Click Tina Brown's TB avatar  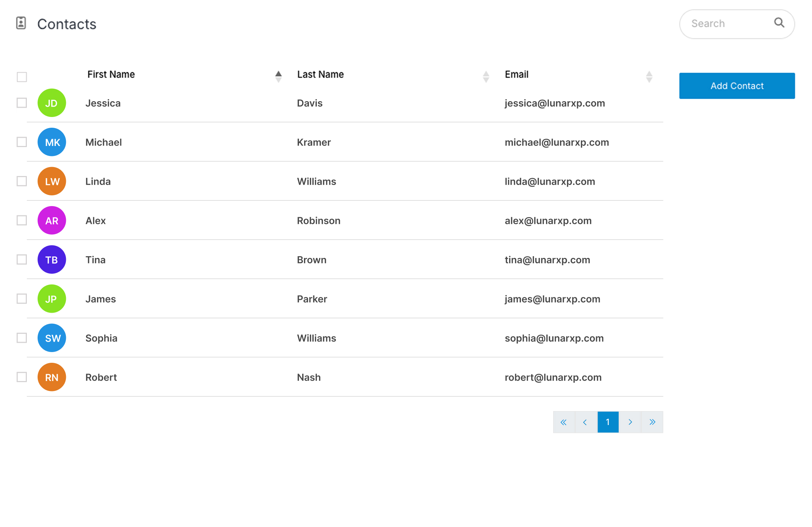click(x=52, y=260)
